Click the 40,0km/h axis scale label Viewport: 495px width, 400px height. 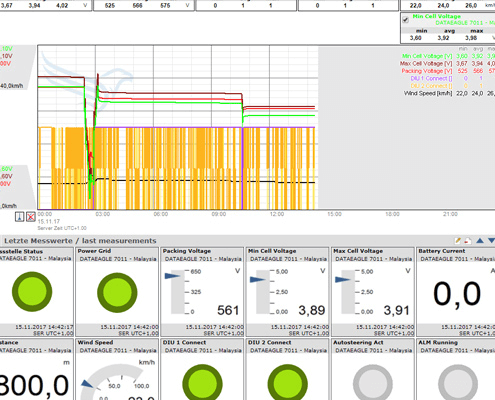12,86
